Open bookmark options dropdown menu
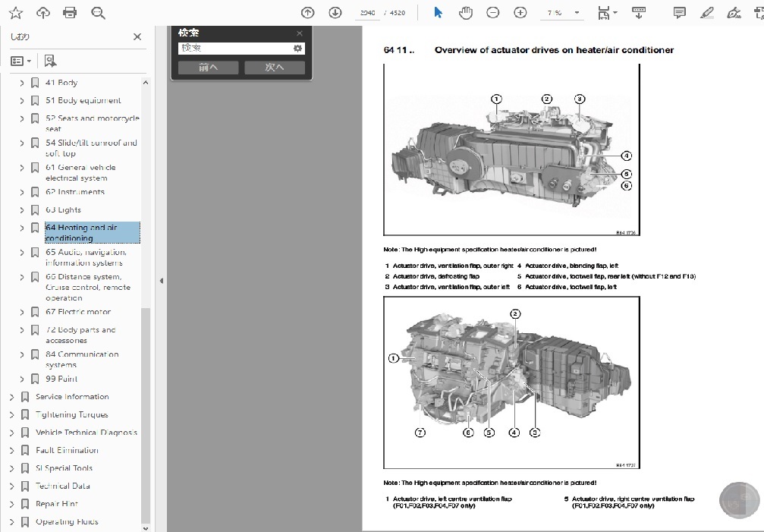This screenshot has width=764, height=532. point(21,61)
